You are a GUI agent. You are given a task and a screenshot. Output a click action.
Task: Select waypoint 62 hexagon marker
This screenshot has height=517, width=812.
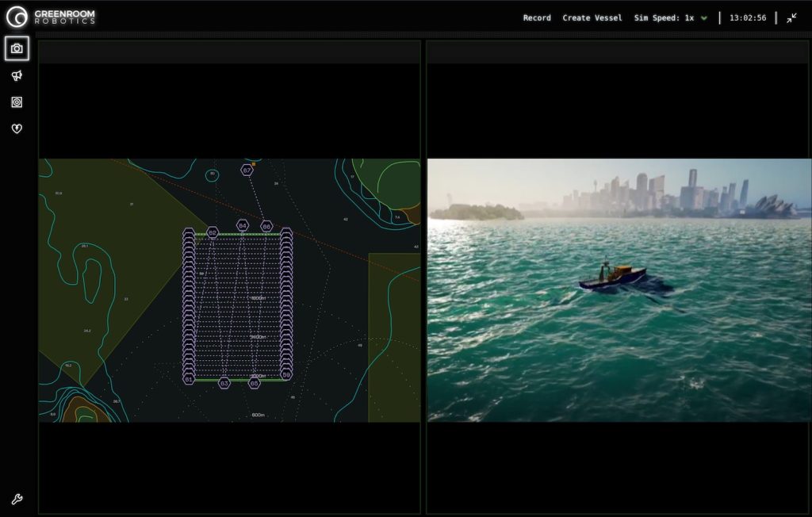[x=213, y=232]
